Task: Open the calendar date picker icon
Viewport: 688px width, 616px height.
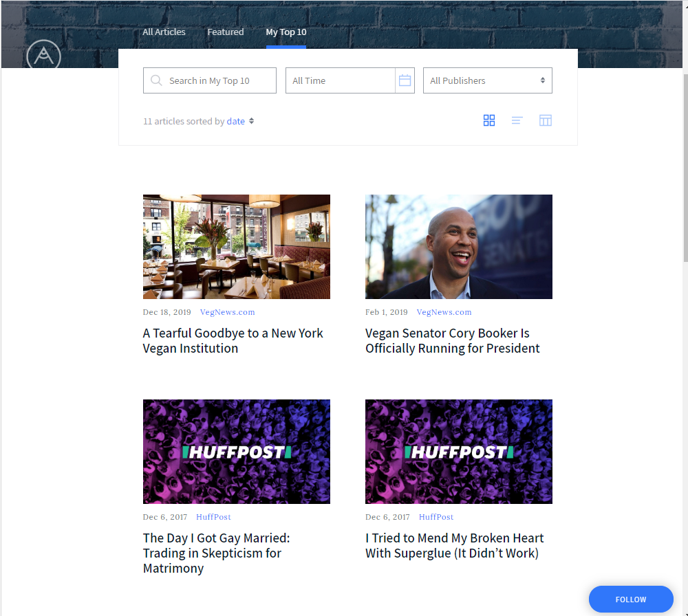Action: pyautogui.click(x=405, y=80)
